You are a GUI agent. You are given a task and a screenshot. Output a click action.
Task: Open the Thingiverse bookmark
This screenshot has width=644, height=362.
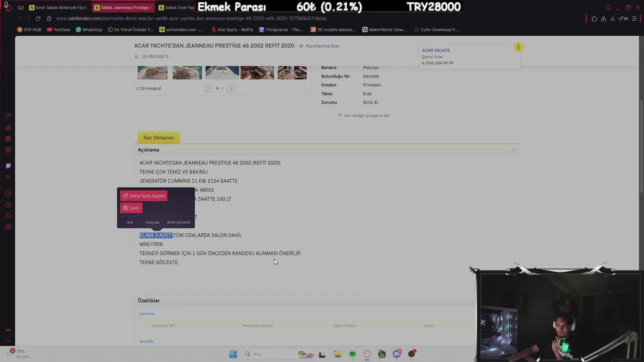pos(281,30)
